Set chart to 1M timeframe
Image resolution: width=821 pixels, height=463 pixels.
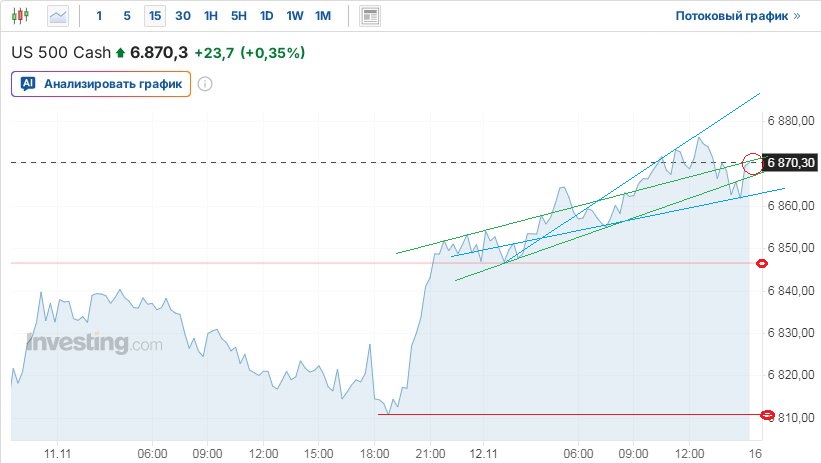pos(322,16)
